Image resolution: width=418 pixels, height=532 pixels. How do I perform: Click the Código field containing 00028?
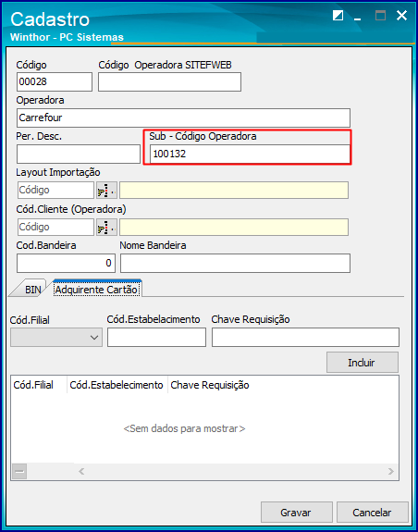click(x=55, y=81)
